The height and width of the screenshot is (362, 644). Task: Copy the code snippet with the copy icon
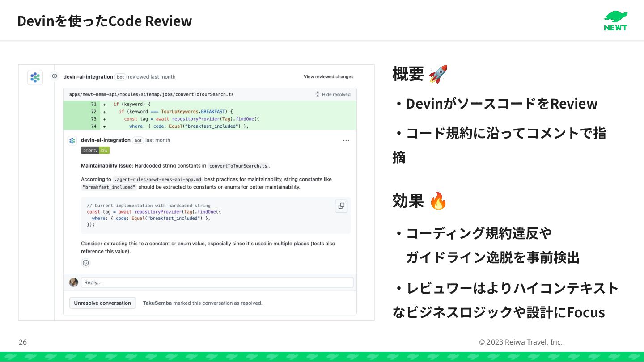pyautogui.click(x=341, y=206)
